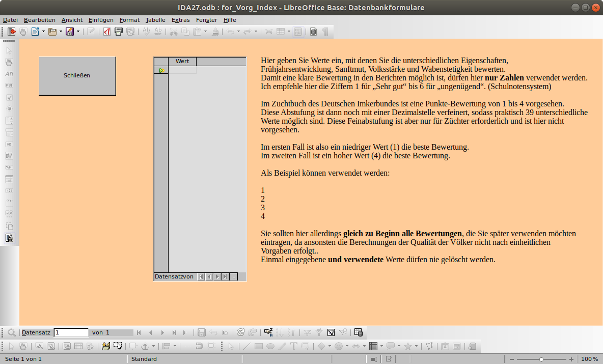Image resolution: width=603 pixels, height=364 pixels.
Task: Click the Save document floppy icon
Action: click(x=70, y=32)
